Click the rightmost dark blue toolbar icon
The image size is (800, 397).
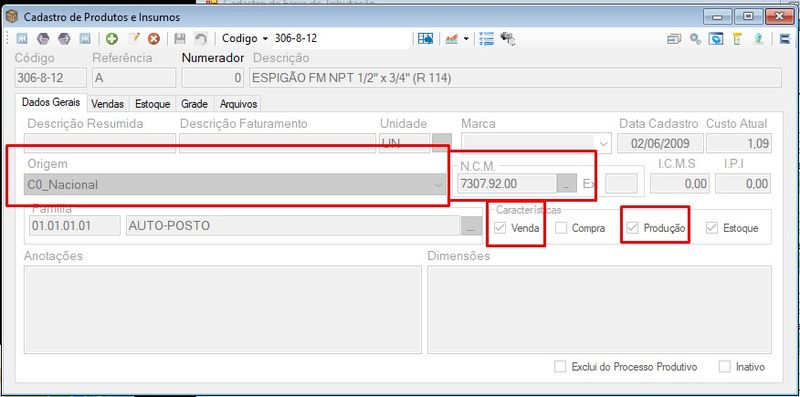click(785, 39)
